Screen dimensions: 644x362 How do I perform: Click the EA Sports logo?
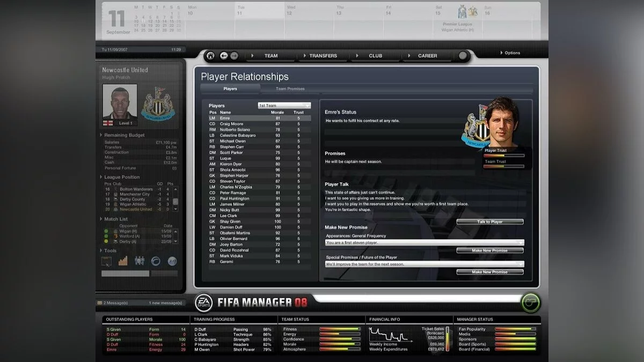point(203,302)
